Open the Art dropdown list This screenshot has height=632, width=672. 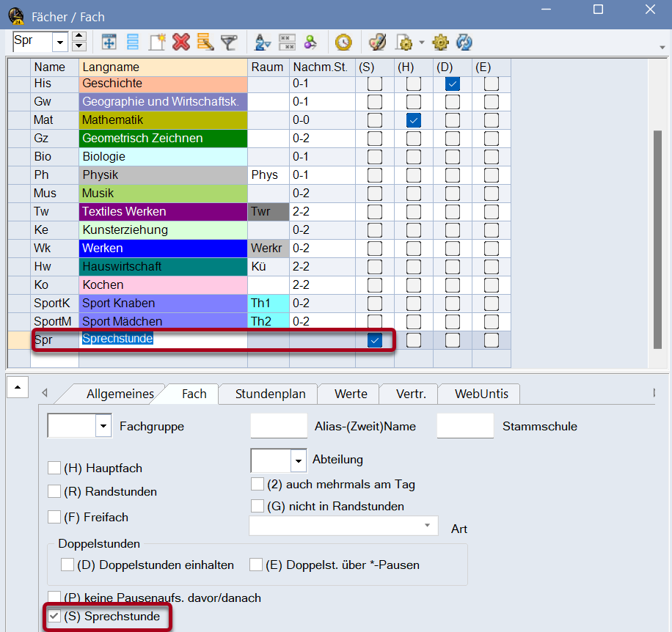[x=427, y=526]
